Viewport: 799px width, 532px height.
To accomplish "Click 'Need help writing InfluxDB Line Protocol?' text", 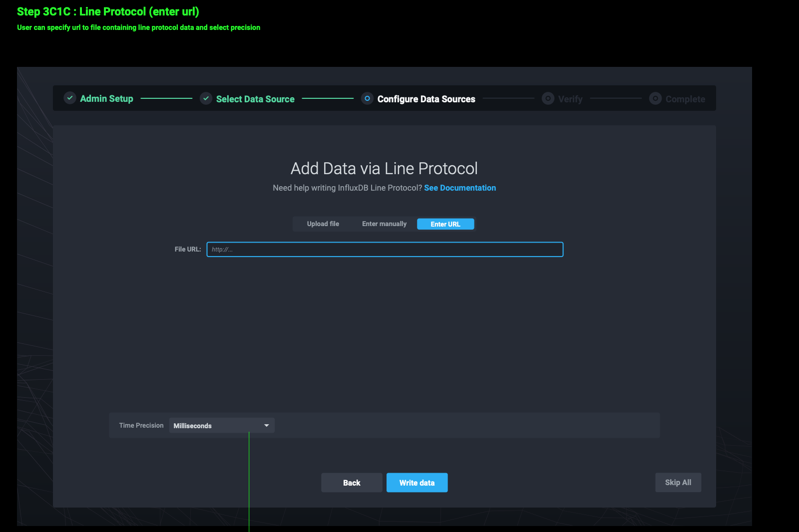I will pos(348,188).
